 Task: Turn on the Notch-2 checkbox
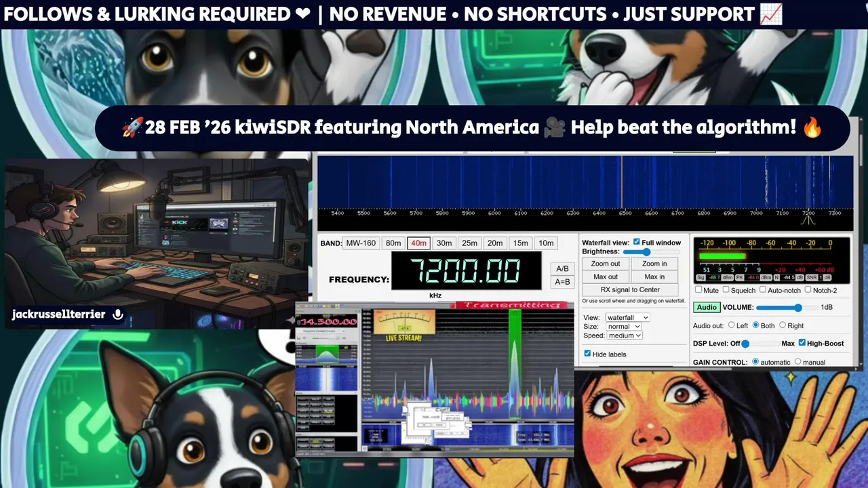pos(808,290)
